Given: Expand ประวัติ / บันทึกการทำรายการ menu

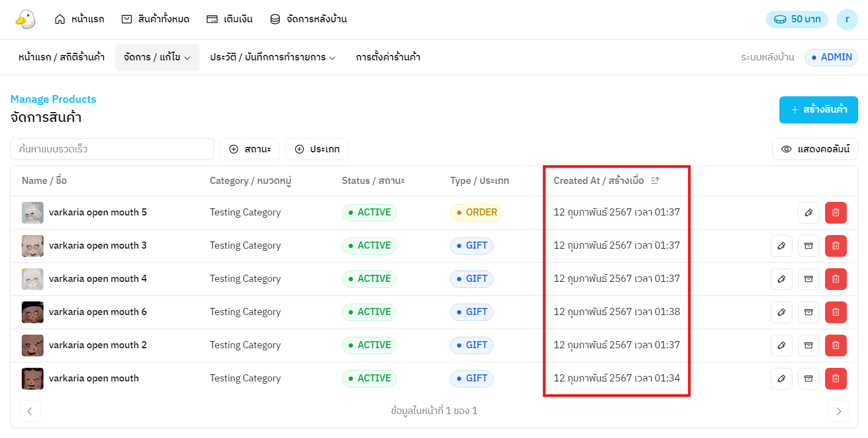Looking at the screenshot, I should (273, 57).
